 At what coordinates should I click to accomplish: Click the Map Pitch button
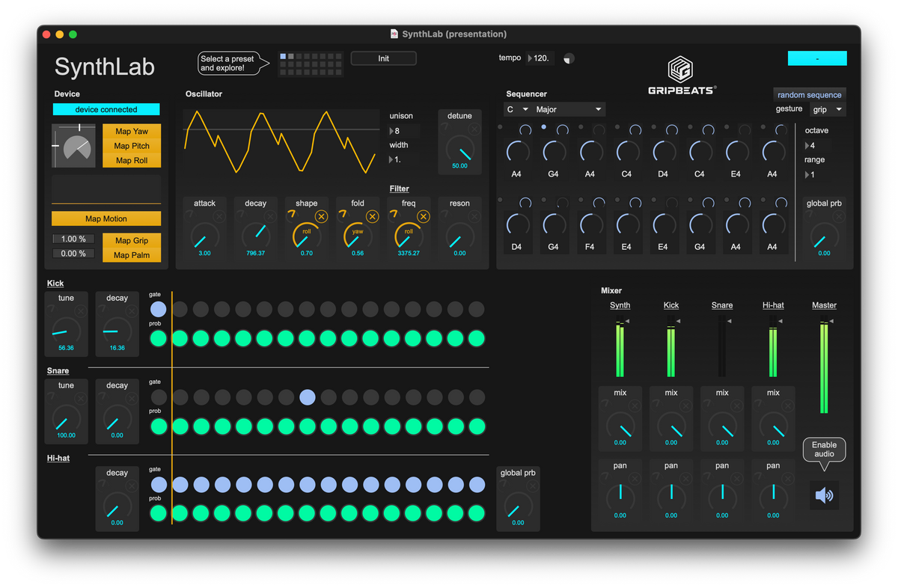coord(132,146)
